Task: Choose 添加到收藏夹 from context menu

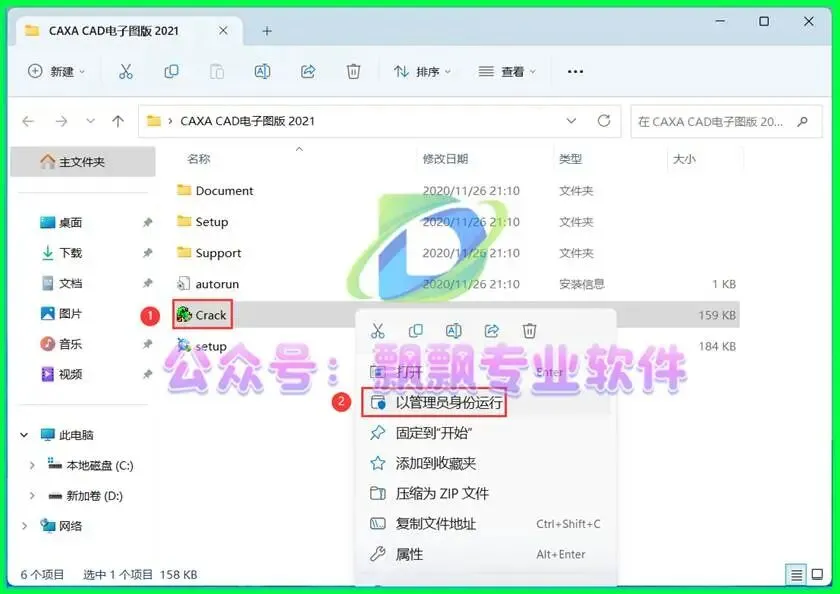Action: [485, 463]
